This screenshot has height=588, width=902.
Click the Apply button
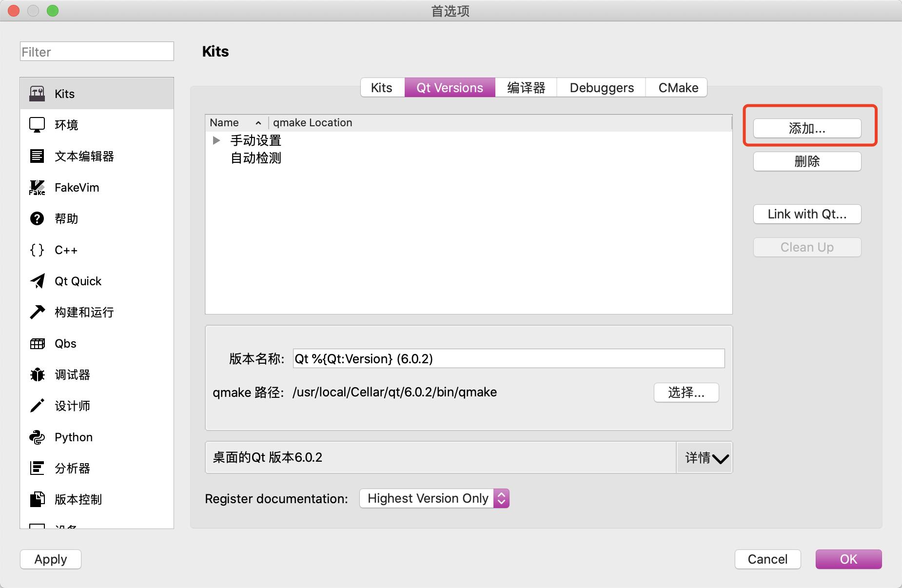tap(51, 559)
